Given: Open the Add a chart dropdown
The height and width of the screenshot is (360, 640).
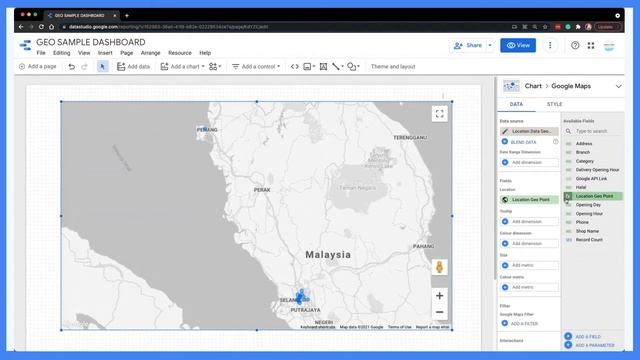Looking at the screenshot, I should [182, 67].
